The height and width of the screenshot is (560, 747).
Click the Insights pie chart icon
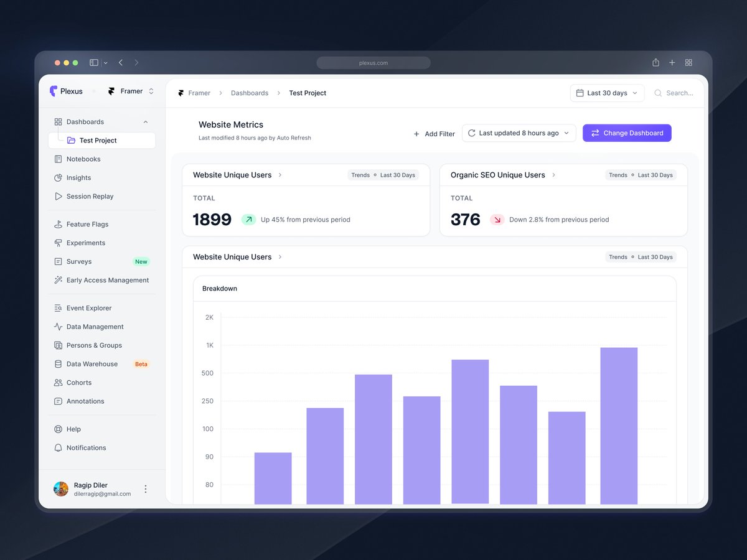[58, 178]
